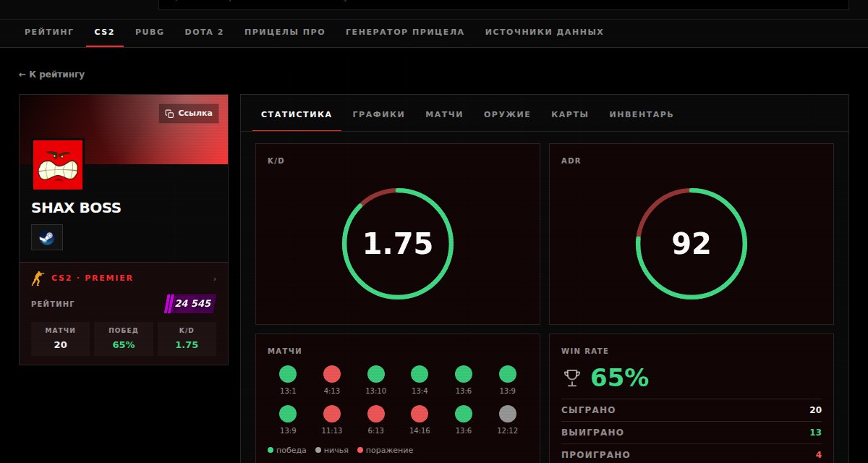Open the Steam profile icon
This screenshot has width=868, height=463.
click(47, 237)
